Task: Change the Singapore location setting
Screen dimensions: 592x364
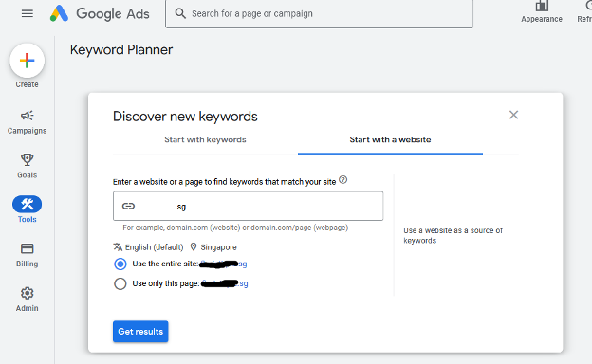Action: tap(213, 247)
